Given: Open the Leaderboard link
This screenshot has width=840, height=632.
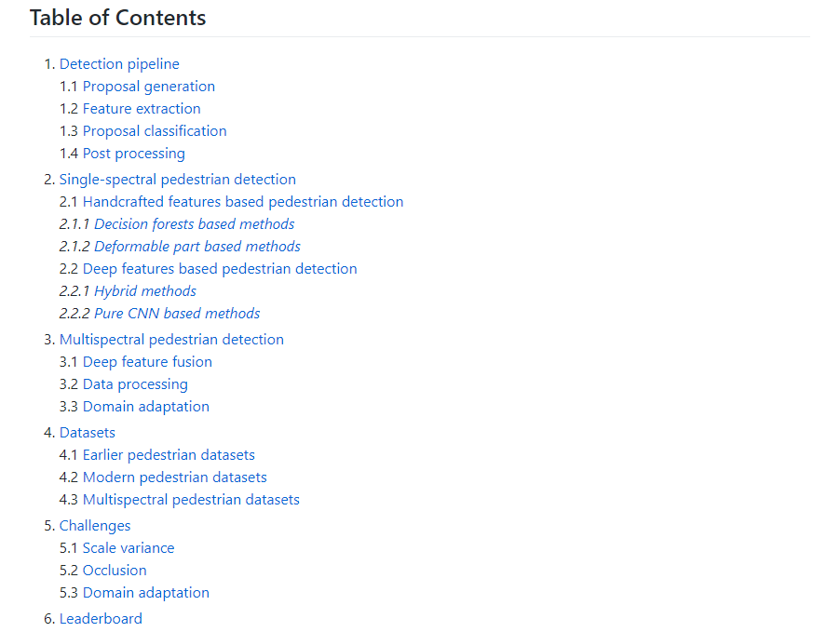Looking at the screenshot, I should pyautogui.click(x=101, y=619).
